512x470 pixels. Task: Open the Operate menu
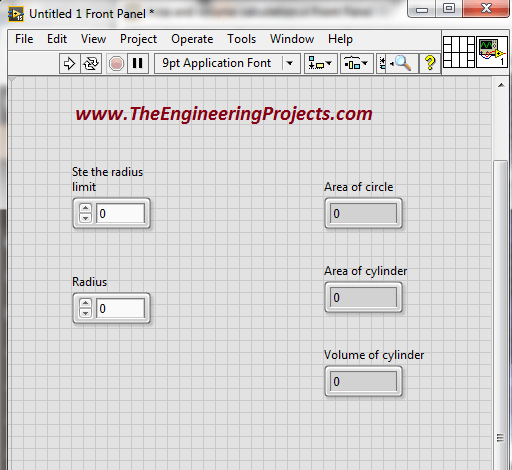(x=192, y=39)
